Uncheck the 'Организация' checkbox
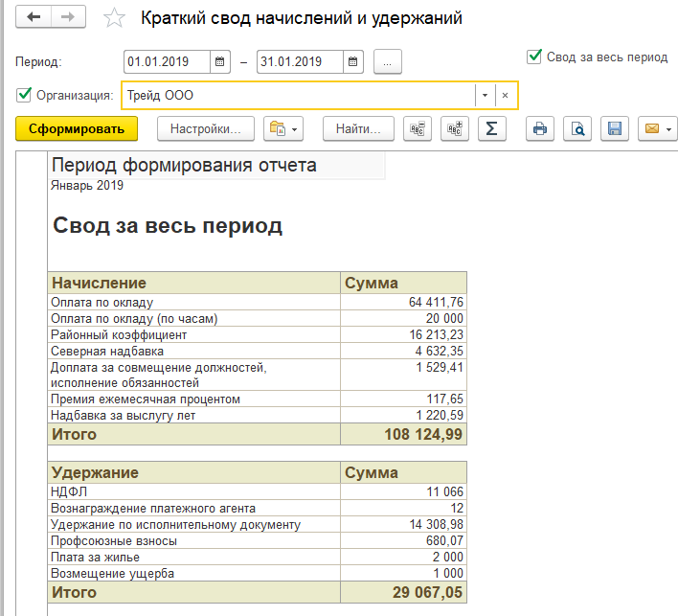This screenshot has width=678, height=616. [x=24, y=95]
